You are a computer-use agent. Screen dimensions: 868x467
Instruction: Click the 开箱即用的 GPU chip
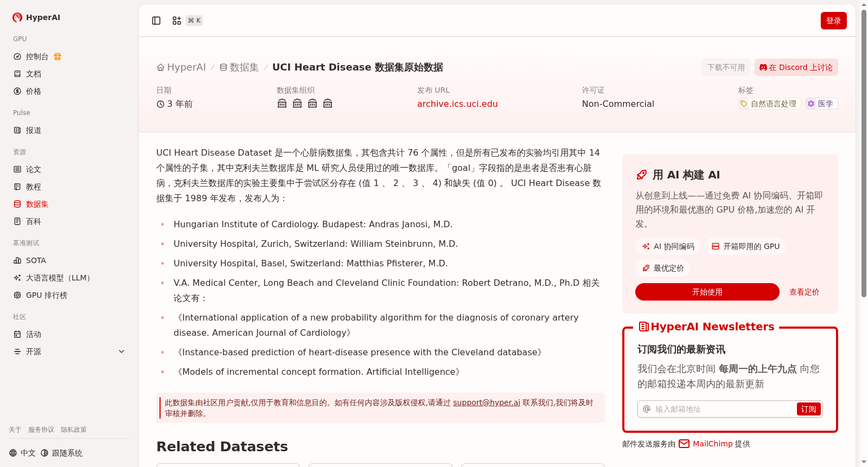[x=745, y=246]
